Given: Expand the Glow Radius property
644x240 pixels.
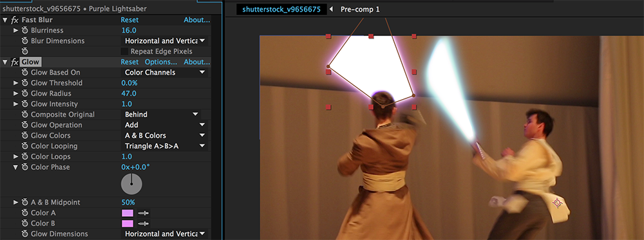Looking at the screenshot, I should (x=16, y=93).
